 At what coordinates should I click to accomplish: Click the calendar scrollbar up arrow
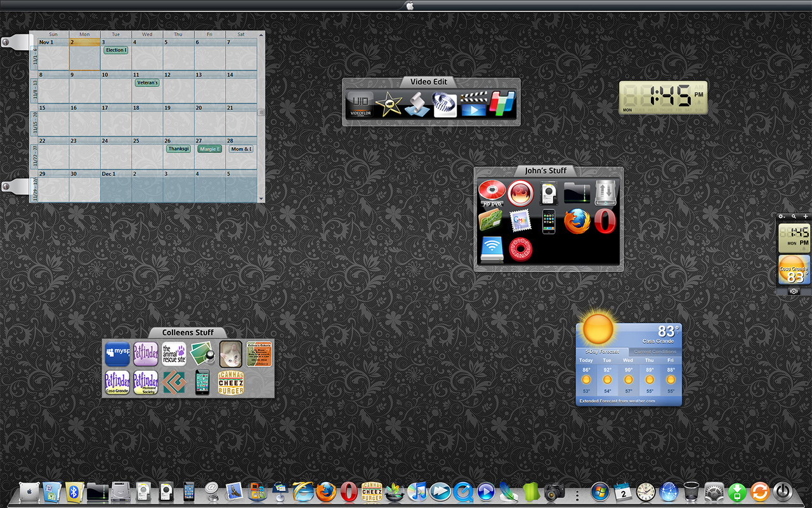[x=261, y=34]
